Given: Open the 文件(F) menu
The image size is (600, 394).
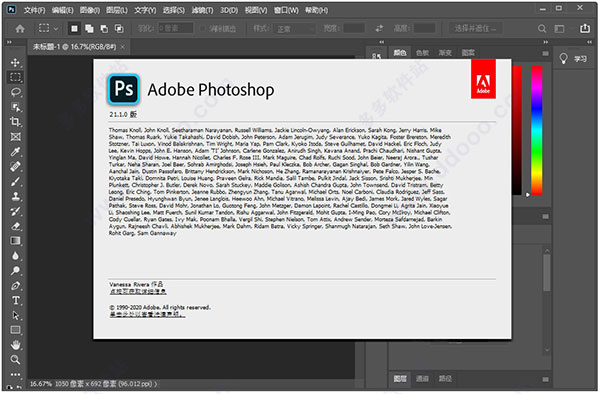Looking at the screenshot, I should (x=34, y=10).
